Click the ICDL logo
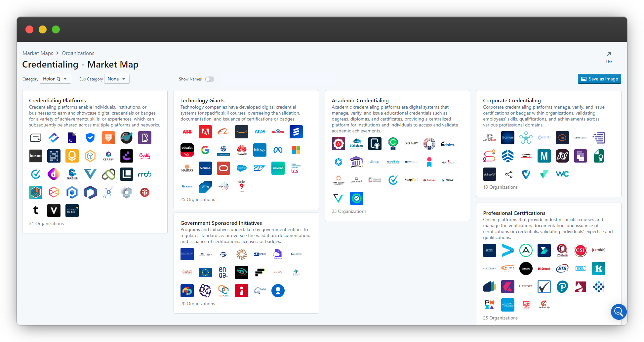Screen dimensions: 644x342 581,269
